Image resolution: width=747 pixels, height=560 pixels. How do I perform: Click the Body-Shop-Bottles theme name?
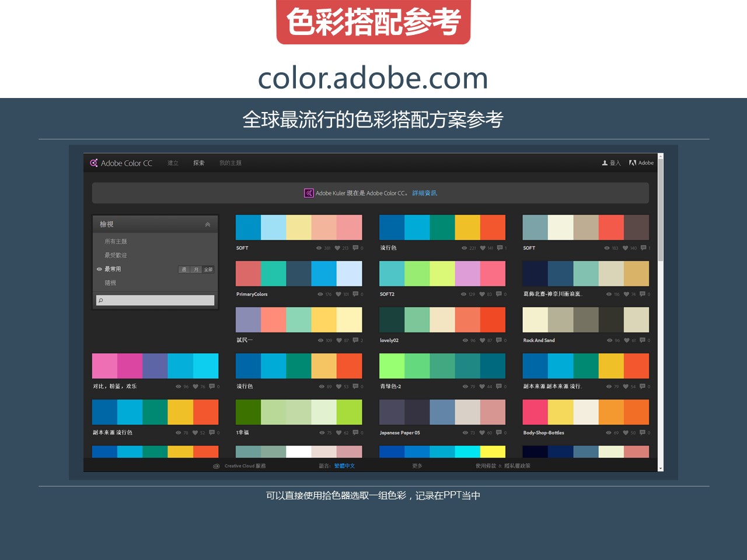[544, 433]
